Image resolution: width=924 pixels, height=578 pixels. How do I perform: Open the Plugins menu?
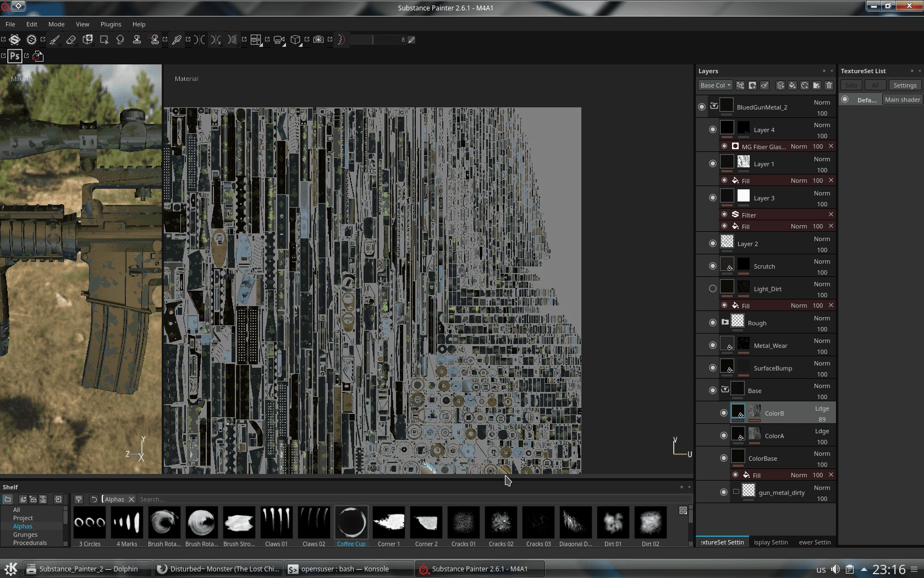point(111,24)
